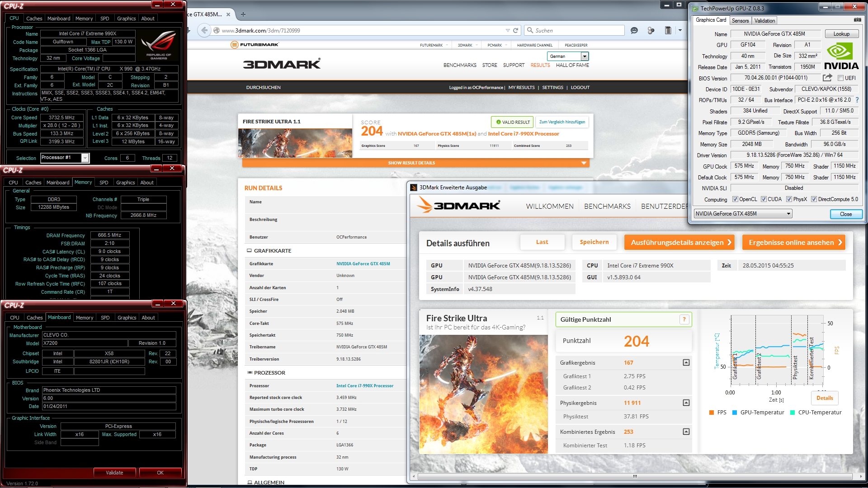
Task: Click the GPU-Z screenshot camera icon
Action: [x=857, y=20]
